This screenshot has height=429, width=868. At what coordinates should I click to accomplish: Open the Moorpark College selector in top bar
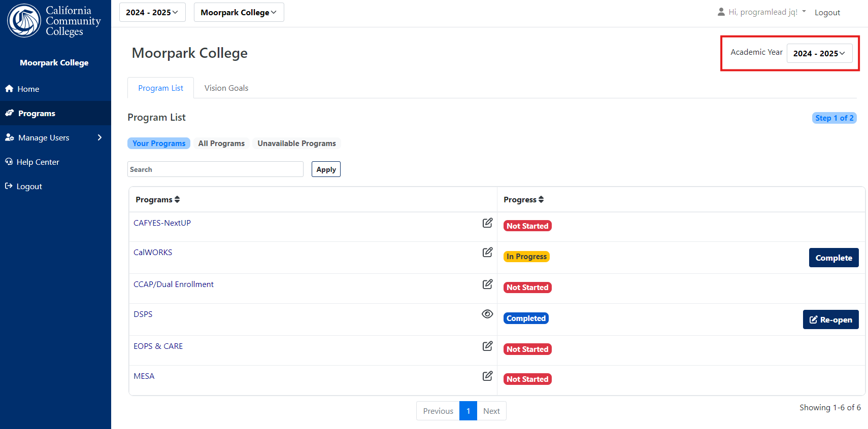point(239,12)
